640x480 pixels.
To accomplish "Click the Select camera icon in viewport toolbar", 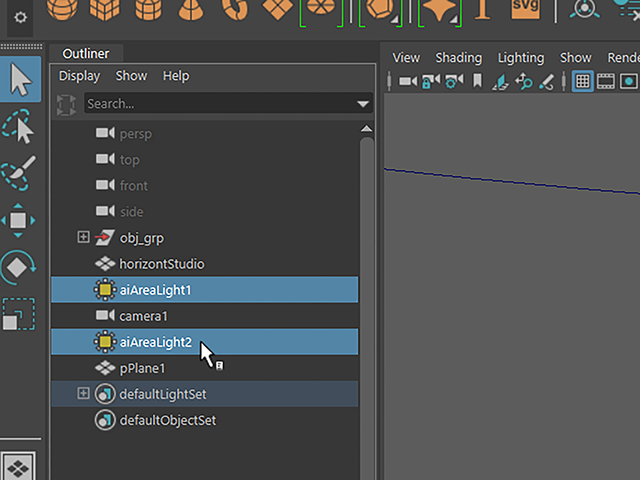I will (x=408, y=82).
